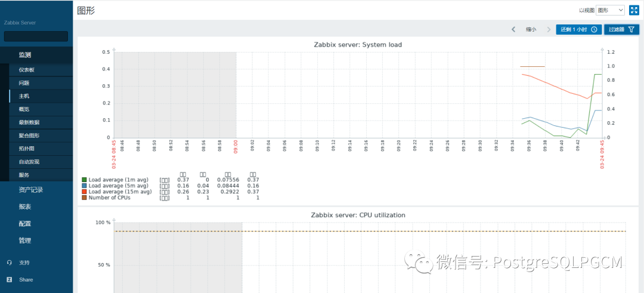Open 服务 services menu item
Image resolution: width=644 pixels, height=293 pixels.
(x=41, y=175)
